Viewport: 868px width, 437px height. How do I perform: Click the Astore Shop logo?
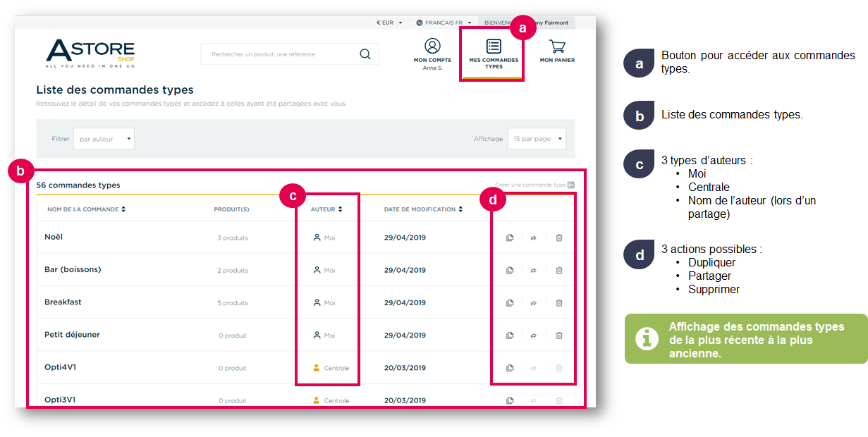tap(90, 53)
